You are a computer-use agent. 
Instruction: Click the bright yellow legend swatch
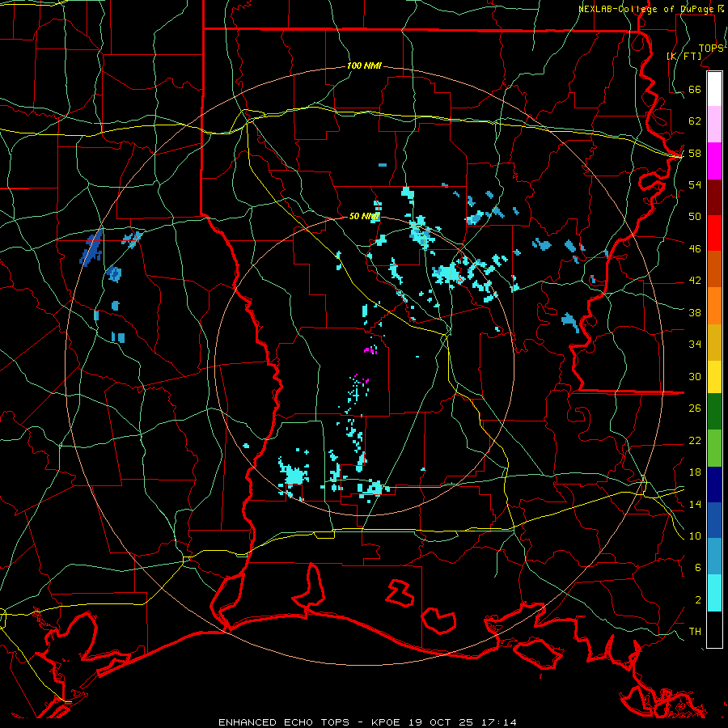(714, 376)
